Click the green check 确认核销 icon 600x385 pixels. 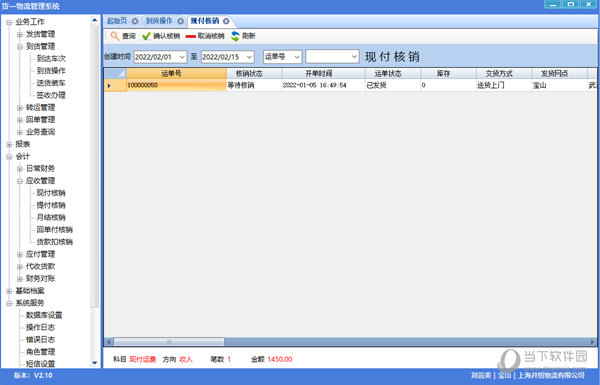click(146, 36)
